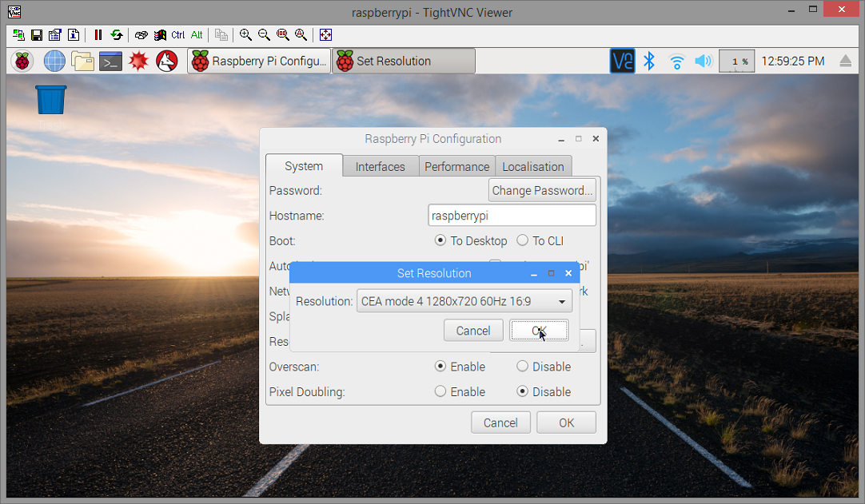Select Pixel Doubling Disable radio button
The width and height of the screenshot is (865, 504).
522,391
